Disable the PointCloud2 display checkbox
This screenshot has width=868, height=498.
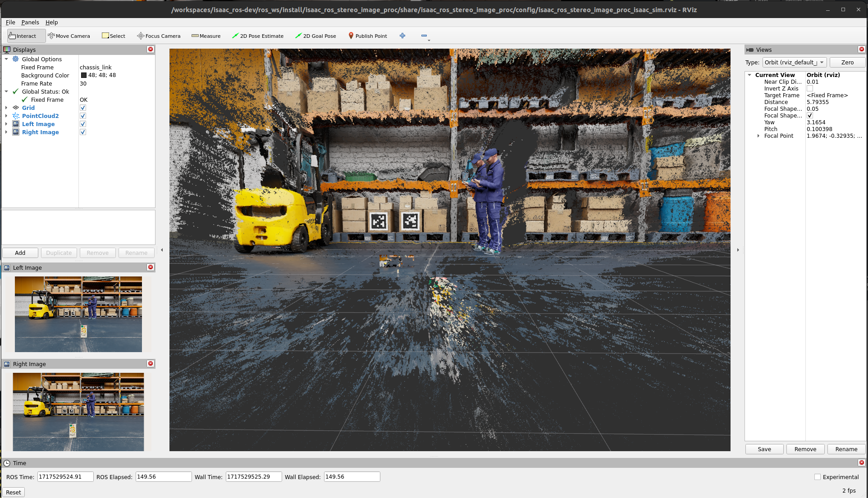point(83,116)
